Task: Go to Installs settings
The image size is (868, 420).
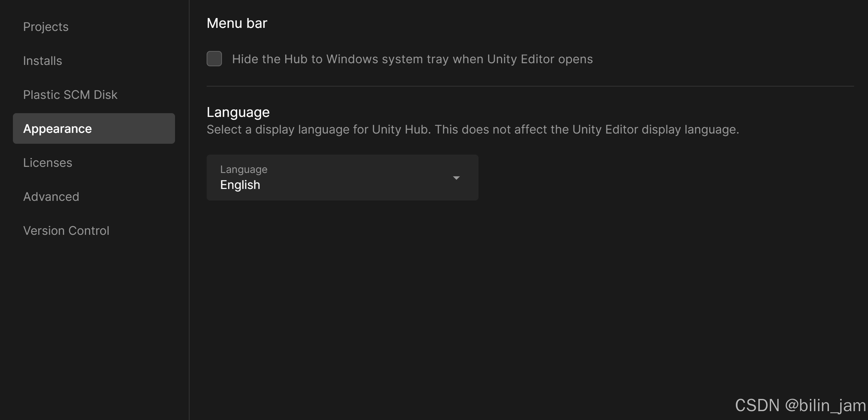Action: tap(42, 61)
